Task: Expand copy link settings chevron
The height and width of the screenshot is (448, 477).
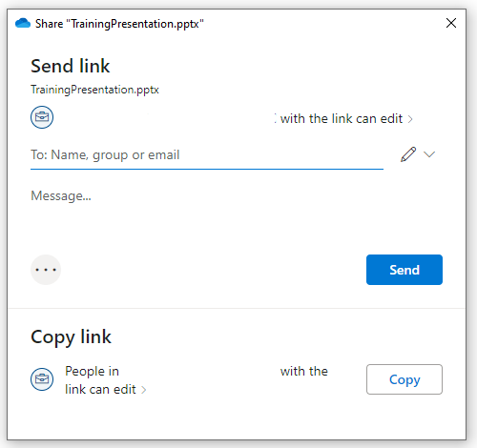Action: [x=144, y=390]
